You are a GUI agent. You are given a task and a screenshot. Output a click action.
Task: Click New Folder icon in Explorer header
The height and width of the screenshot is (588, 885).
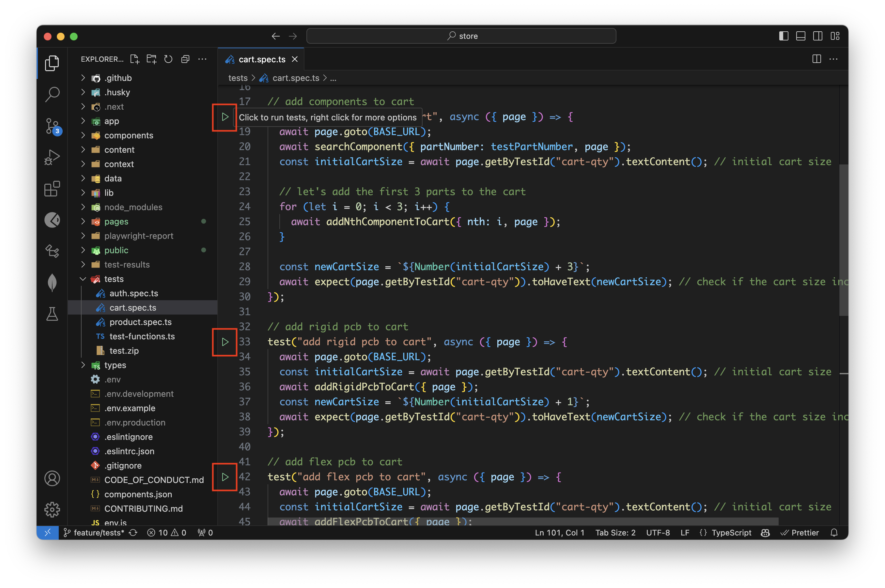(151, 59)
